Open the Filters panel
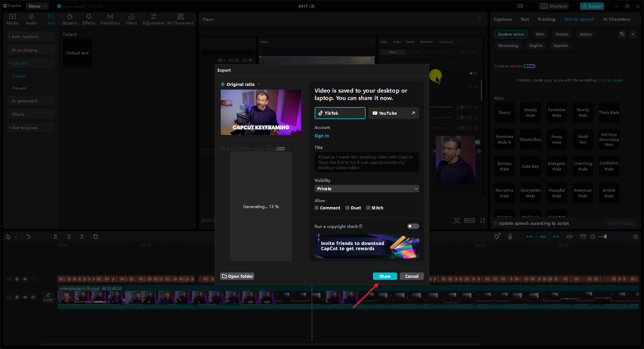This screenshot has height=349, width=644. click(x=131, y=19)
